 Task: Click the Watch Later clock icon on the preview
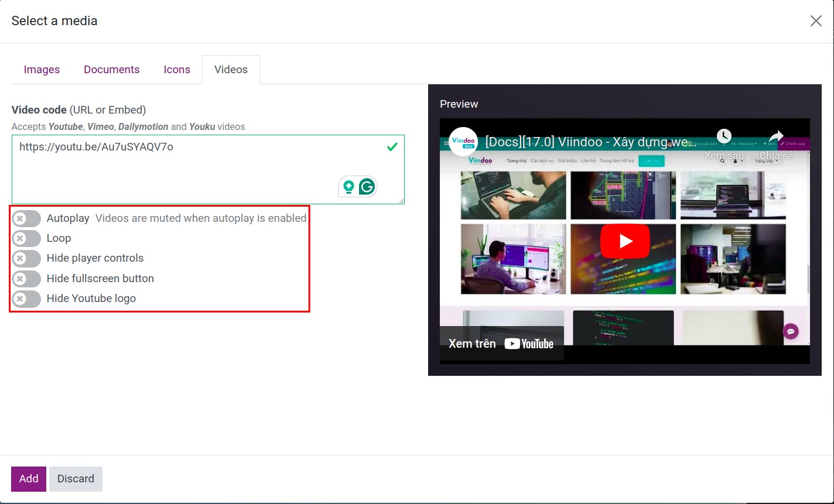[724, 136]
